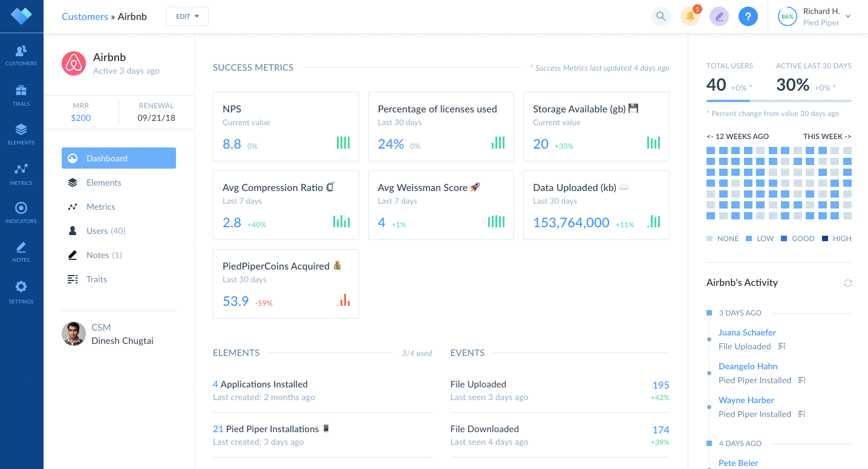Click the diamond app logo
868x469 pixels.
click(21, 16)
